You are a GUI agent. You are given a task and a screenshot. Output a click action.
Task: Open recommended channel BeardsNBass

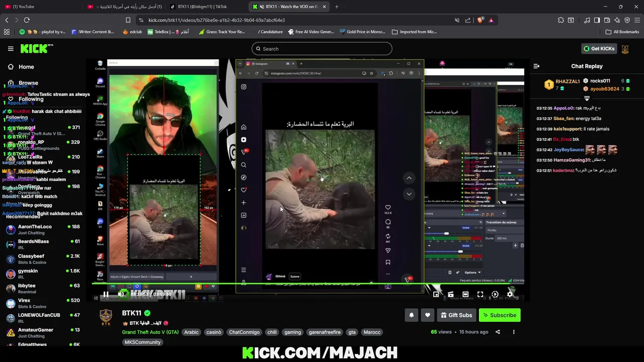click(x=43, y=244)
